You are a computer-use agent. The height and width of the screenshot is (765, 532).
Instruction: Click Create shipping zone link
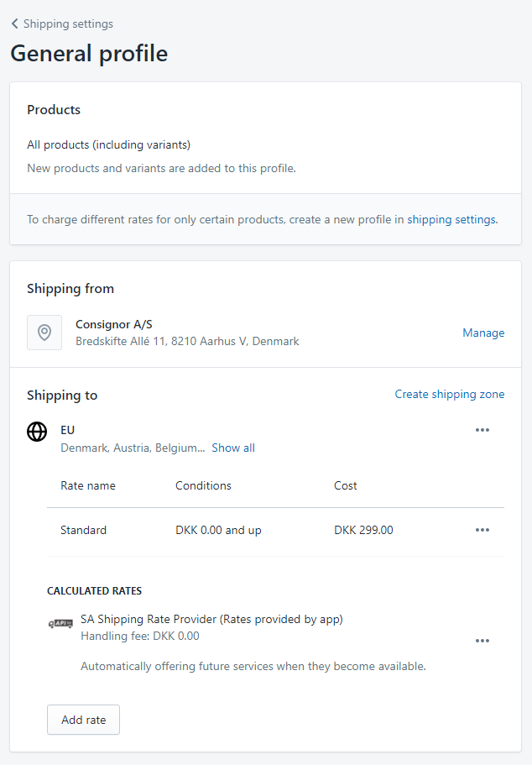[450, 395]
